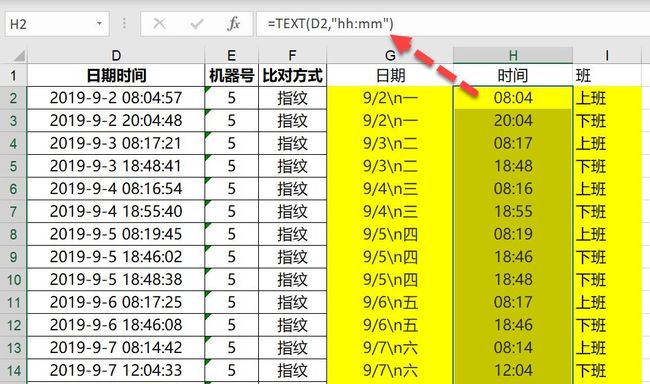Select 下班 cell in row 9
Viewport: 650px width, 384px height.
tap(607, 257)
